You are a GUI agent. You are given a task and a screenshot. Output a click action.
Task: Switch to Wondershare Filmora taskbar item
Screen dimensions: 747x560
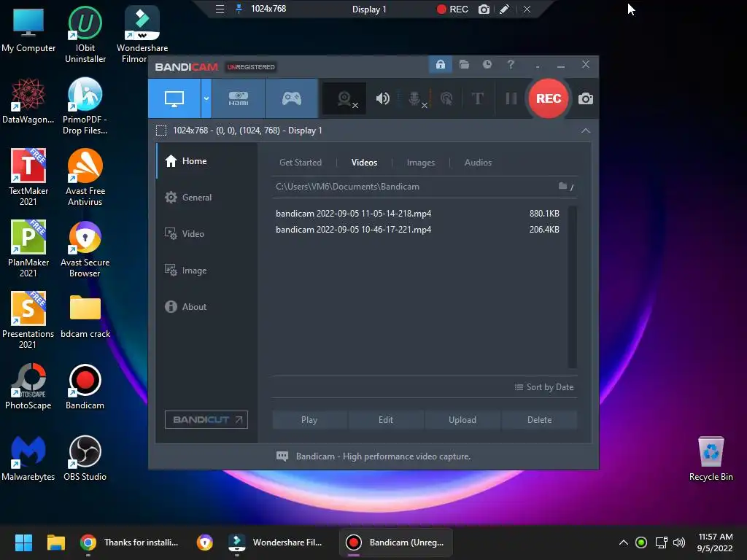pos(276,542)
